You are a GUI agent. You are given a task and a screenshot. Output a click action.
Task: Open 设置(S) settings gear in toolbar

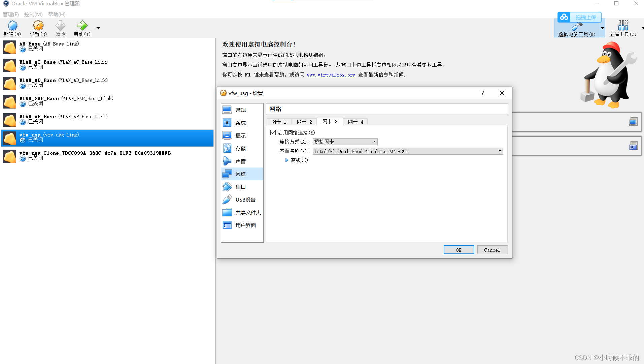tap(38, 28)
